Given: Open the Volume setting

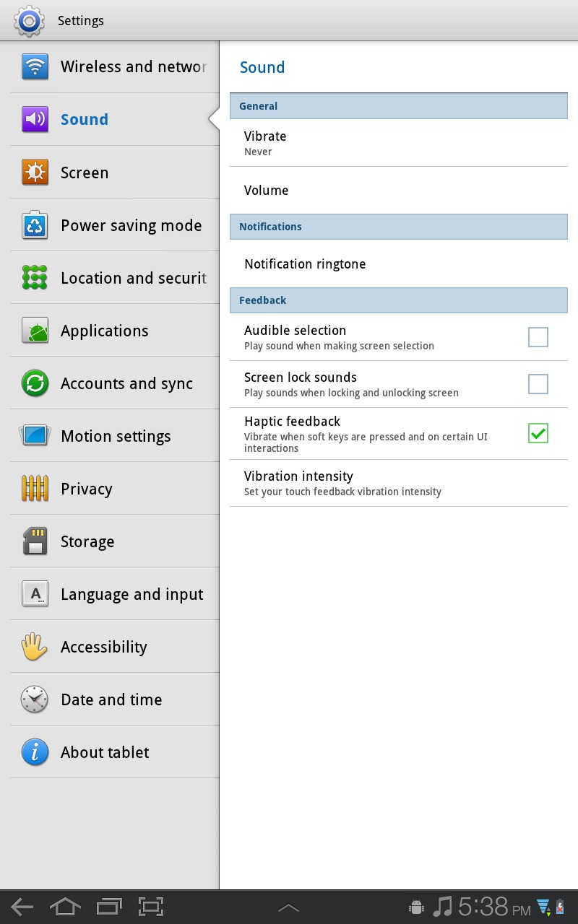Looking at the screenshot, I should (x=399, y=191).
